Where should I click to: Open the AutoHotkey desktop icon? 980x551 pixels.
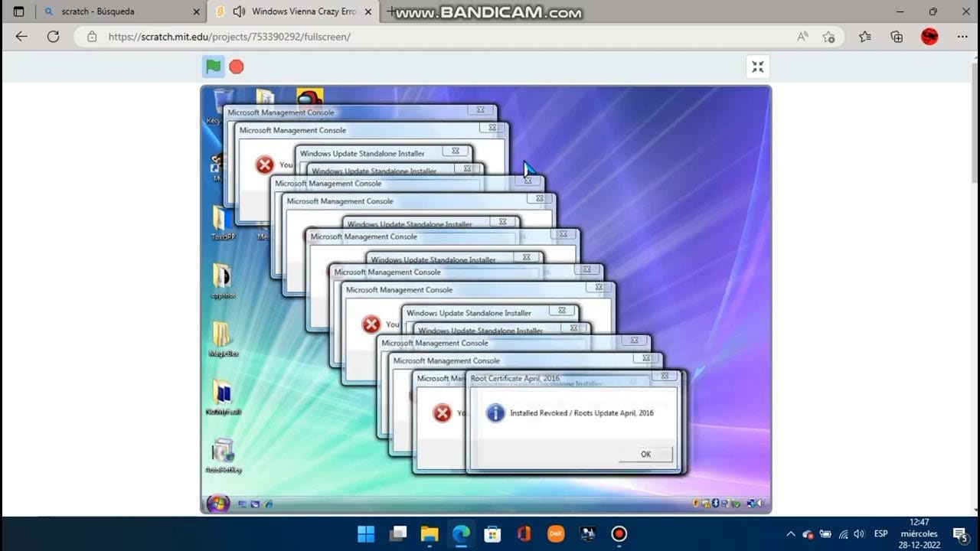click(223, 455)
